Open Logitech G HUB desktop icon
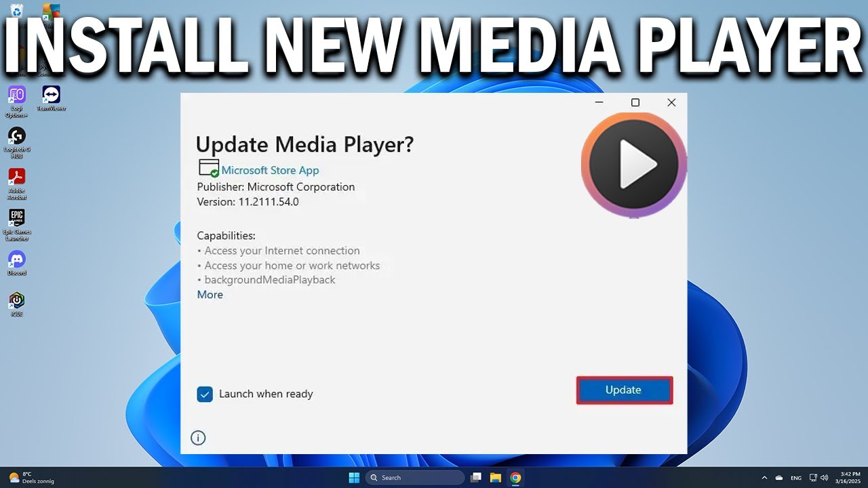 click(17, 143)
